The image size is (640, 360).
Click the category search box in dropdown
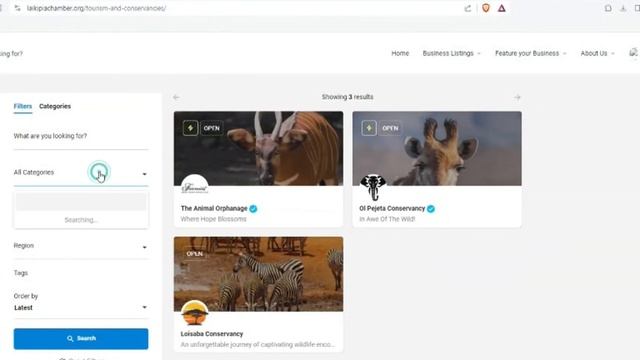pyautogui.click(x=81, y=202)
